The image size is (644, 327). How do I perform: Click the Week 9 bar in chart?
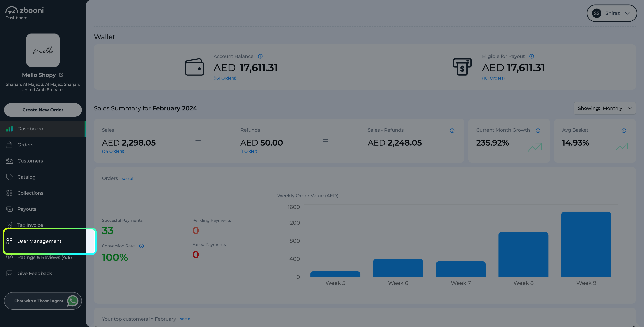point(586,244)
